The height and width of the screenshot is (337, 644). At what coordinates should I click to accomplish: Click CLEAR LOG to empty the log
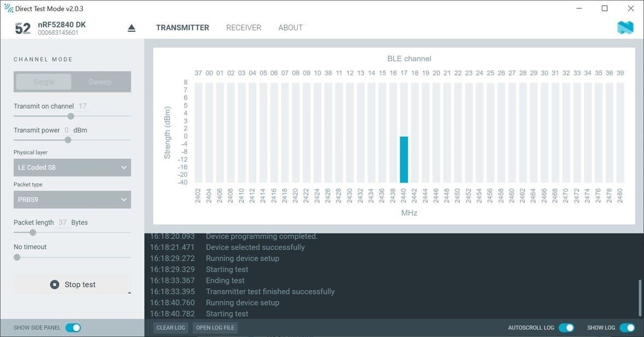click(170, 327)
